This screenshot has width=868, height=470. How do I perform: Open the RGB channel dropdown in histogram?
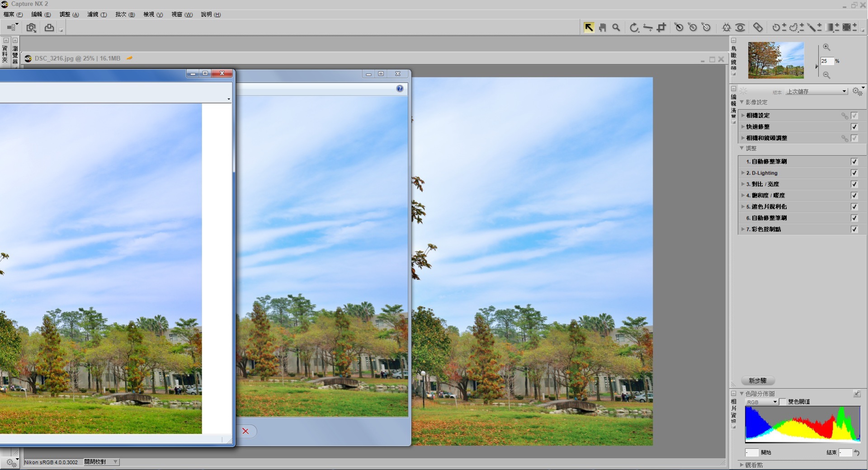761,402
